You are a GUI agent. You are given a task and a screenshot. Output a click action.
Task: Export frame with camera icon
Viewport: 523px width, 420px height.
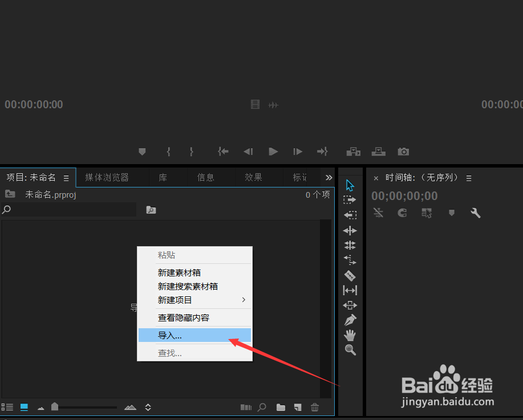tap(403, 152)
